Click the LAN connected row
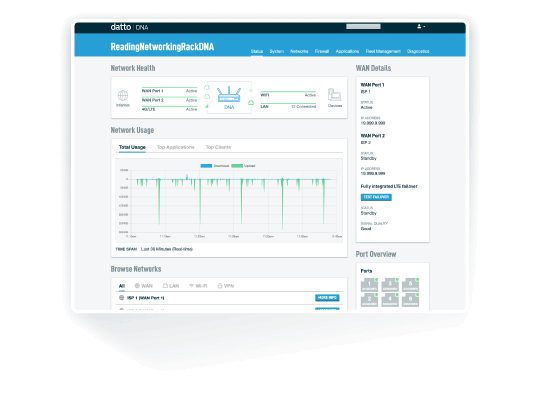Screen dimensions: 540x405 288,107
